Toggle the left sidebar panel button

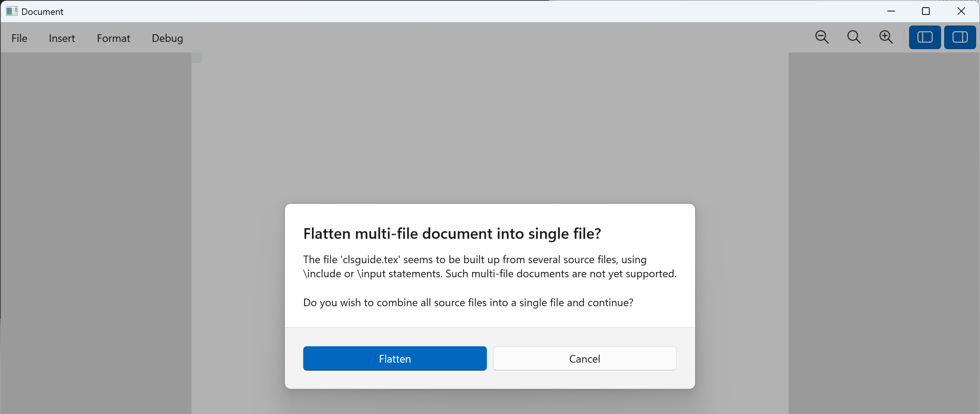click(x=925, y=37)
